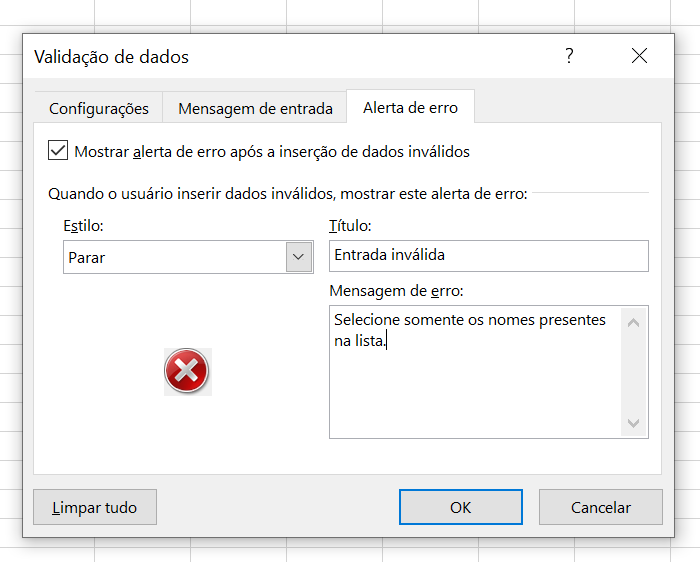Click the Cancelar button
The height and width of the screenshot is (562, 700).
coord(600,507)
